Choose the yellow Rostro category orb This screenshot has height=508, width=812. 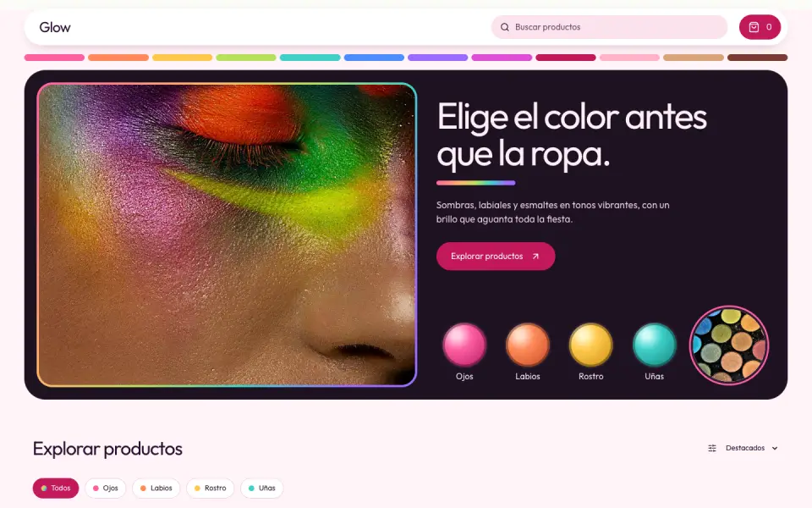pos(591,345)
